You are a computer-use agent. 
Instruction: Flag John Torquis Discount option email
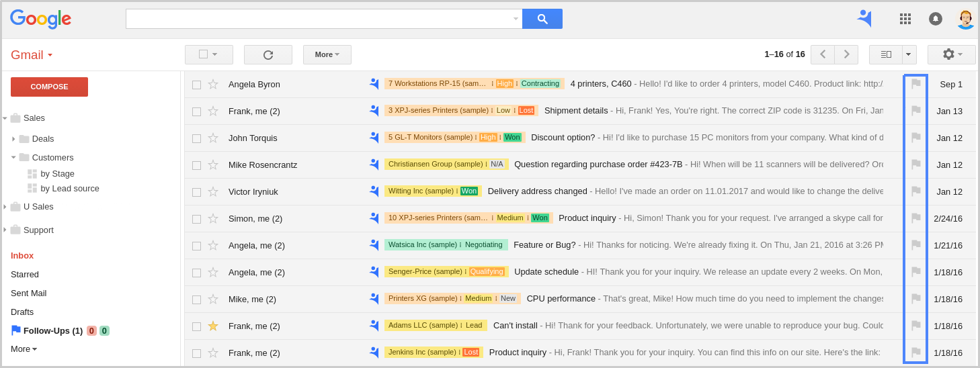915,138
